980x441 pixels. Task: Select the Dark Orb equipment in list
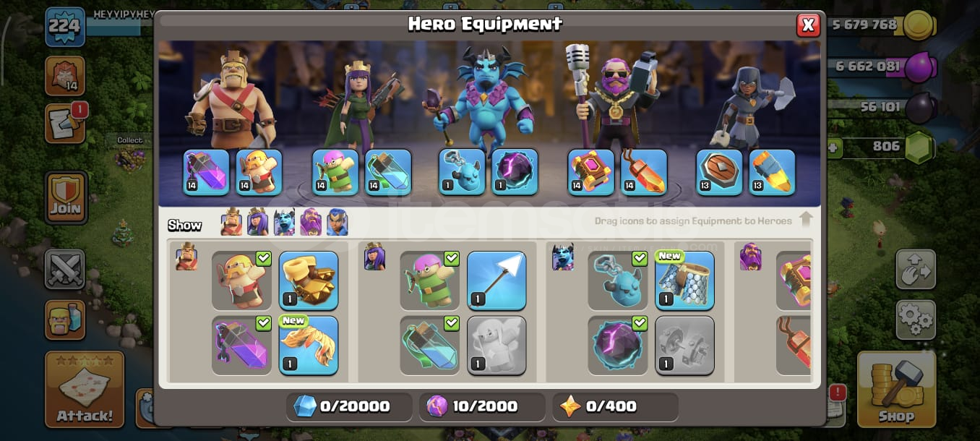[618, 345]
